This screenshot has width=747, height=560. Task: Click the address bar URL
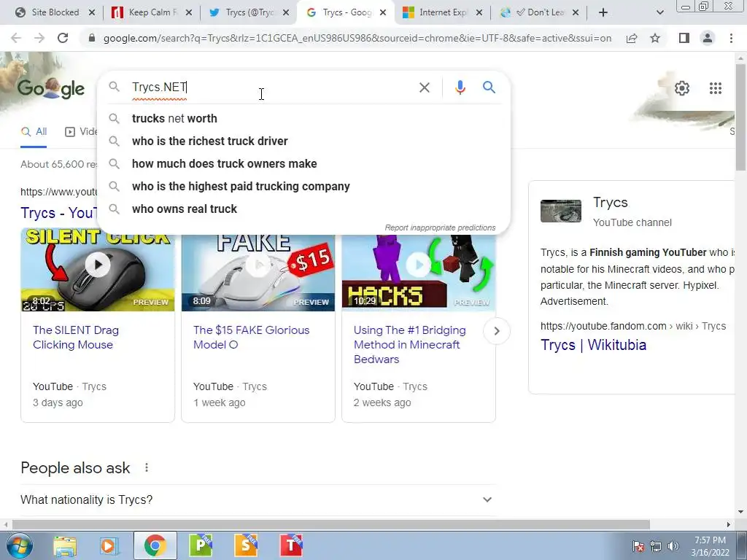[x=357, y=38]
